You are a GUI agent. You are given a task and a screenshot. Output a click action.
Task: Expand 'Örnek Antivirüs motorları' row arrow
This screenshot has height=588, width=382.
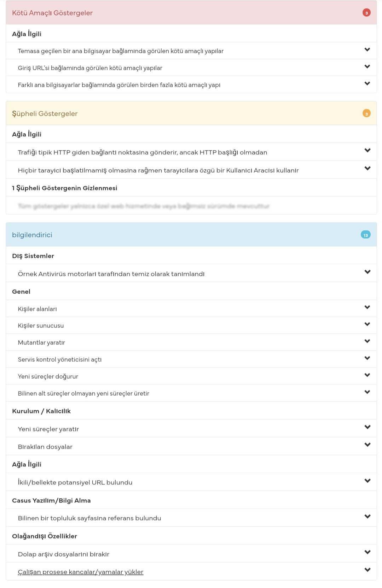tap(367, 272)
